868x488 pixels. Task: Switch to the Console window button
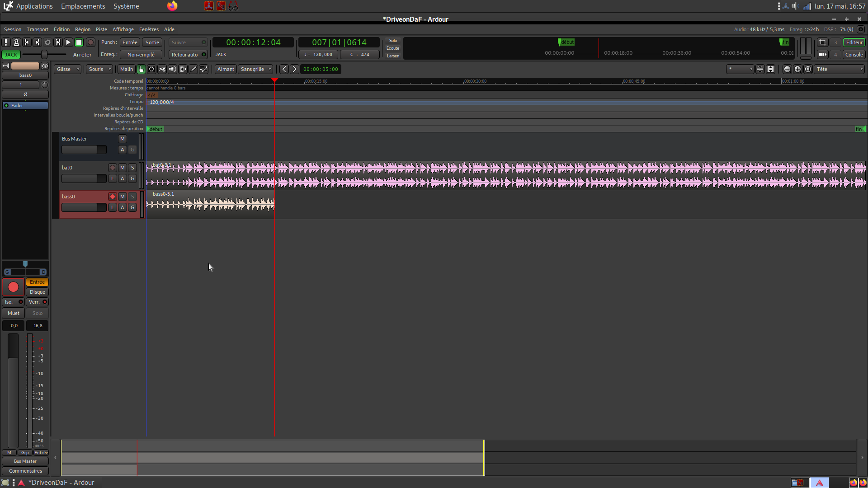click(x=854, y=55)
